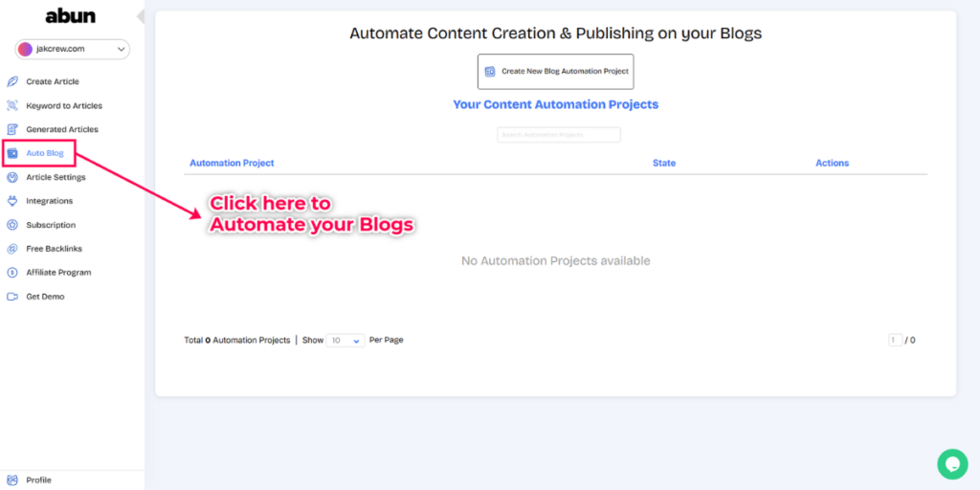Click the Total 0 Automation Projects text
The height and width of the screenshot is (490, 980).
click(x=237, y=341)
